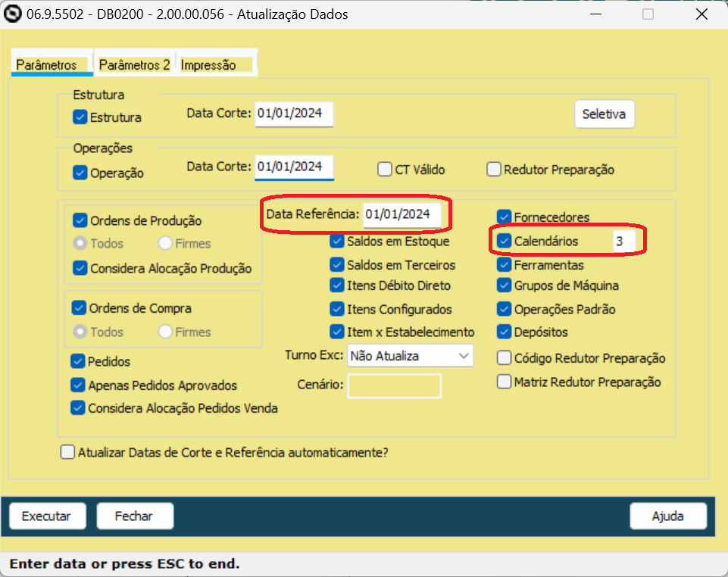Toggle Saldos em Estoque checkbox
Viewport: 728px width, 577px height.
[336, 241]
